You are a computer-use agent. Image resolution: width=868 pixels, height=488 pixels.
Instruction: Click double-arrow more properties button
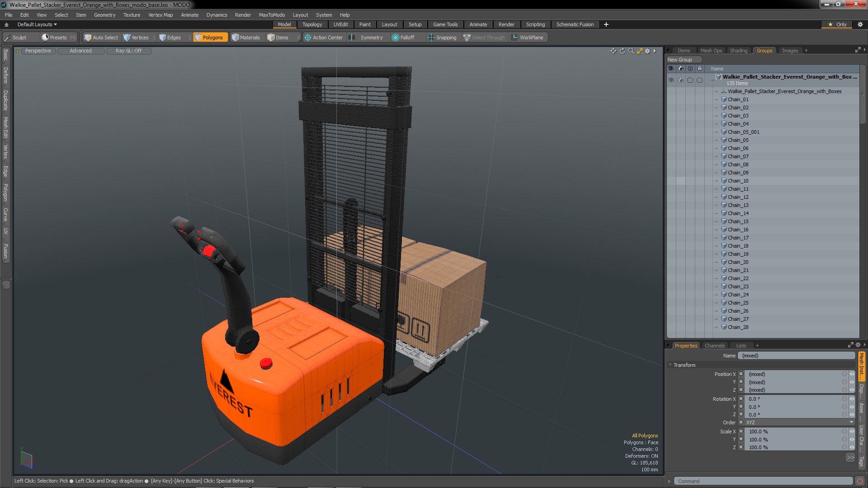click(x=850, y=458)
